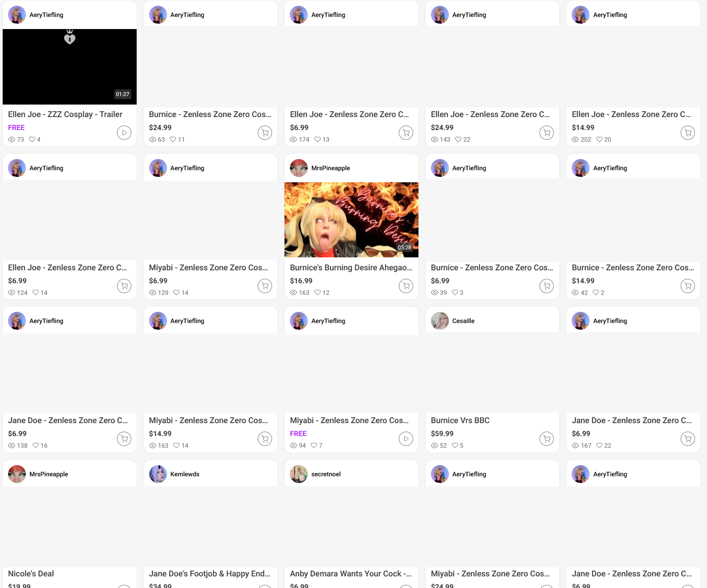Like the $24.99 Ellen Joe video
Screen dimensions: 707x588
pos(458,139)
